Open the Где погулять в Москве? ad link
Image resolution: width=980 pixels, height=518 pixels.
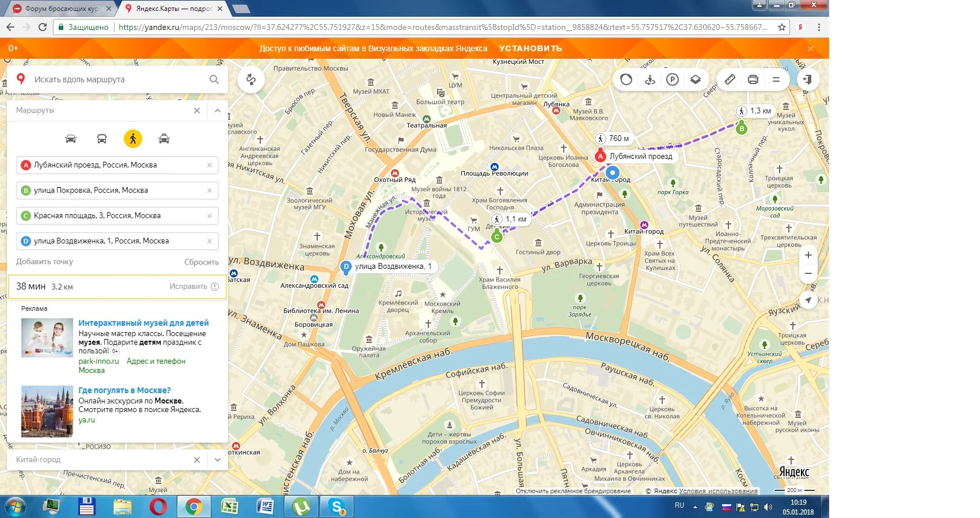point(124,390)
